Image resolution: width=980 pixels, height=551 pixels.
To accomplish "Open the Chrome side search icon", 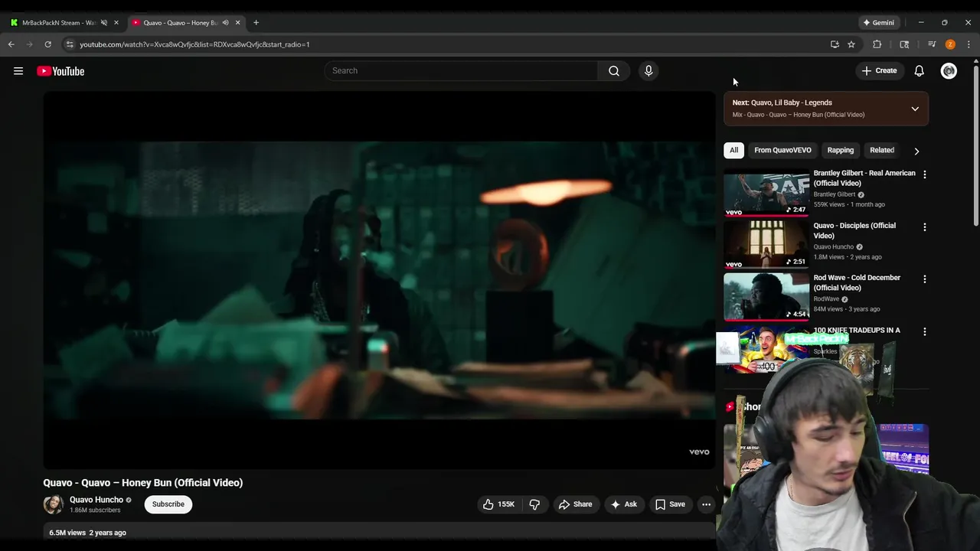I will coord(904,44).
